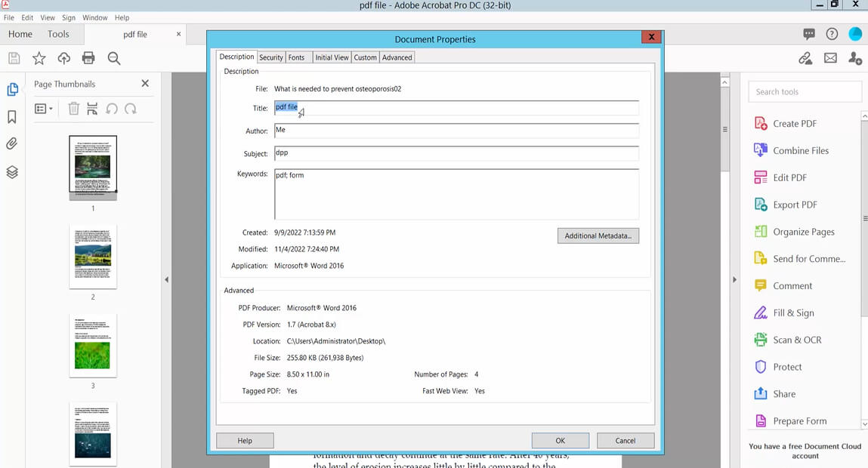This screenshot has width=868, height=468.
Task: Cancel the Document Properties dialog
Action: click(x=626, y=440)
